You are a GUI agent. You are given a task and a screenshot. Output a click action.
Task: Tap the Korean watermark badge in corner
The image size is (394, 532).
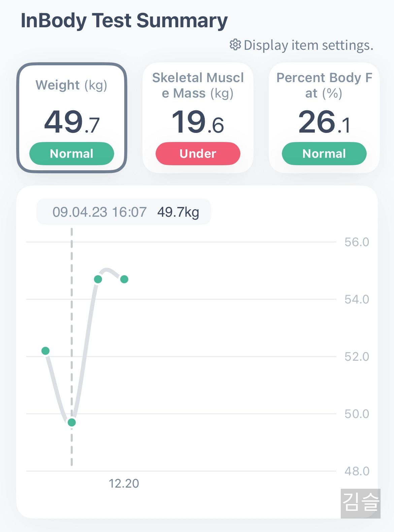tap(361, 503)
